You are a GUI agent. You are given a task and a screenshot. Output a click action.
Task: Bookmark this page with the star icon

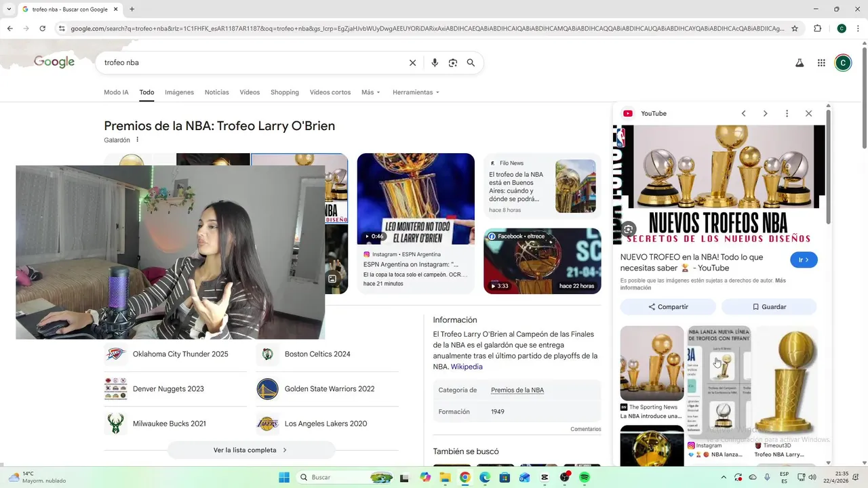(x=795, y=28)
